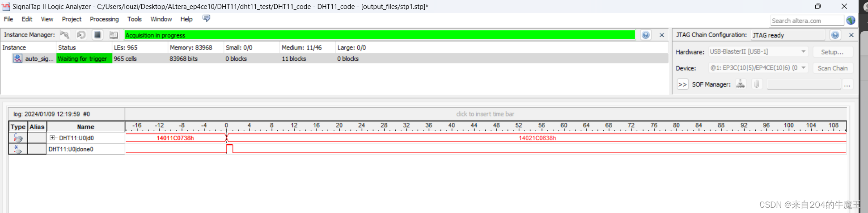Open the Edit menu
The image size is (868, 213).
(x=27, y=19)
